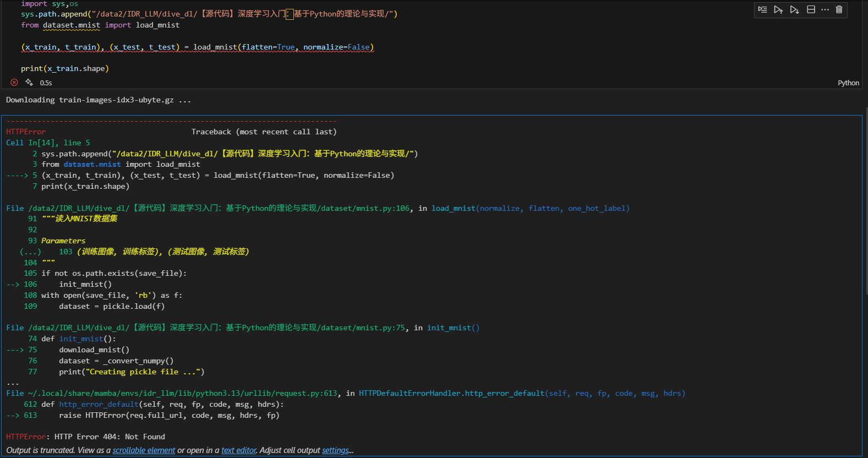Open more cell actions ellipsis menu
Image resolution: width=868 pixels, height=458 pixels.
[825, 9]
